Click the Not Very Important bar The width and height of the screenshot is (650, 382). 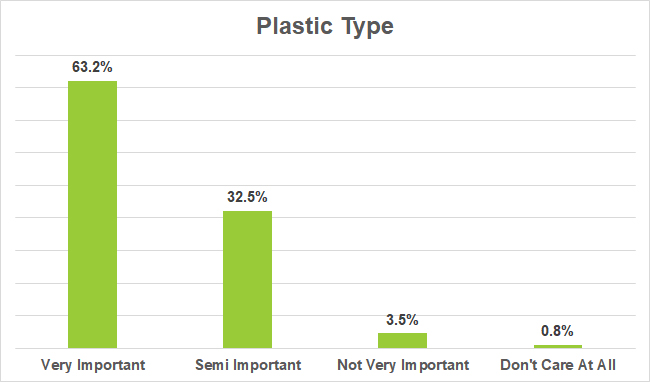[x=403, y=341]
